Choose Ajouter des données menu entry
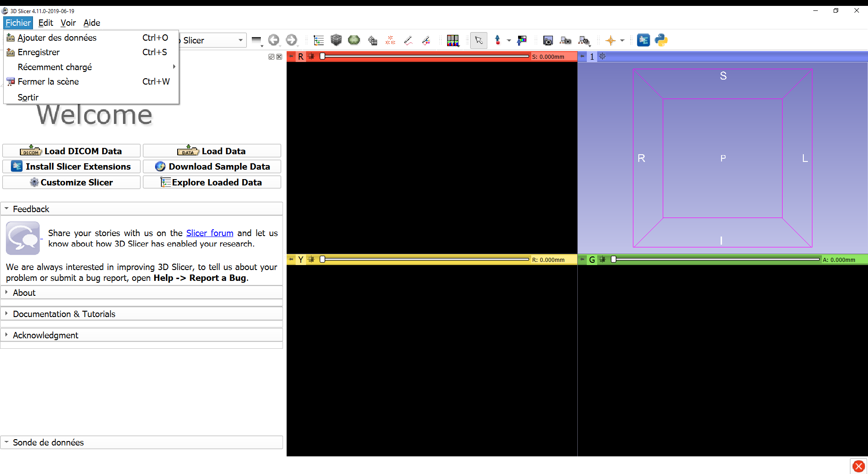The width and height of the screenshot is (868, 474). pyautogui.click(x=57, y=38)
